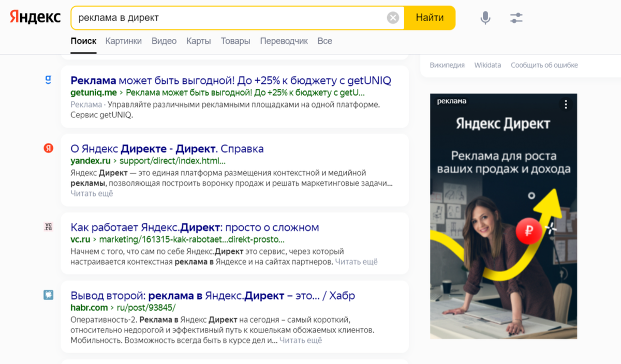This screenshot has width=621, height=364.
Task: Click the 'Яндекс Директ' heading on the banner
Action: click(503, 124)
